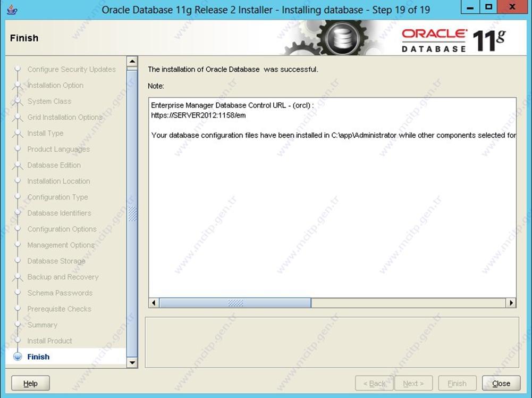Select Summary step
The width and height of the screenshot is (532, 398).
click(42, 325)
